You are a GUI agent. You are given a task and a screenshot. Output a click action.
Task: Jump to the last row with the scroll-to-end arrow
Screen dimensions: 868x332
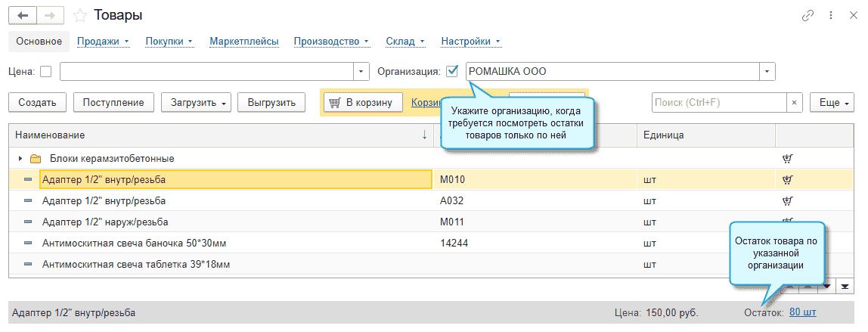tap(845, 287)
